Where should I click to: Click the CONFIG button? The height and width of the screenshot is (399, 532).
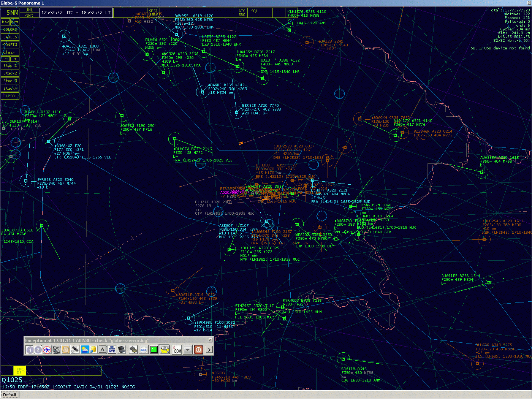[10, 45]
